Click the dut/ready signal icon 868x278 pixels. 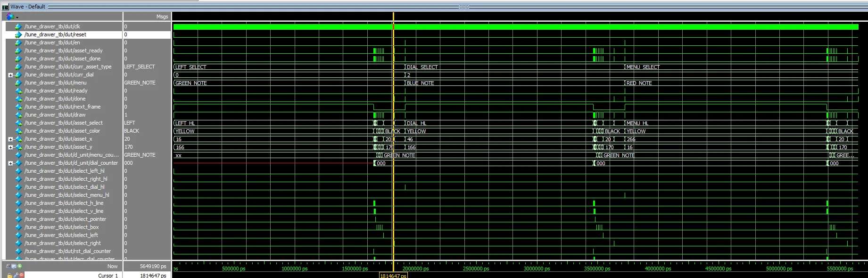coord(18,91)
